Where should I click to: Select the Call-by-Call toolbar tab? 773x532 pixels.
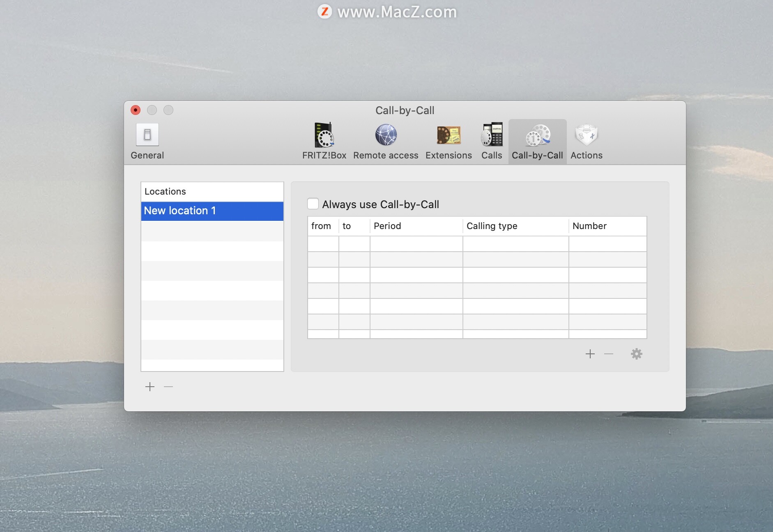click(537, 142)
